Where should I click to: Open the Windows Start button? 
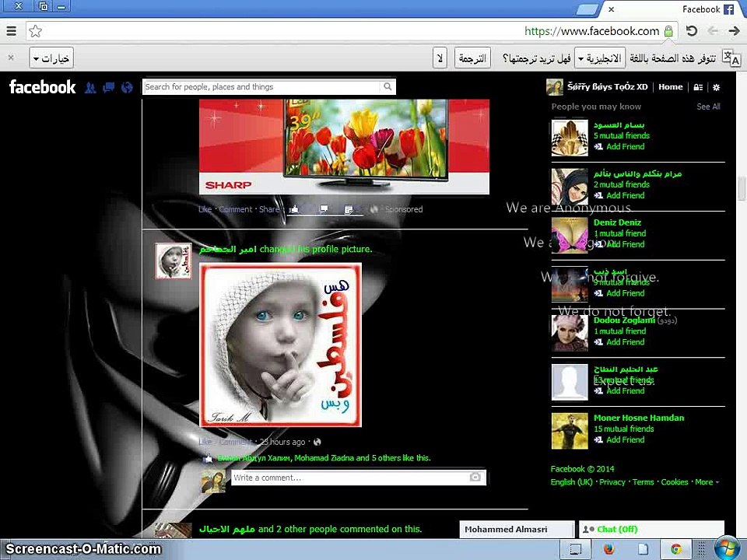(726, 548)
